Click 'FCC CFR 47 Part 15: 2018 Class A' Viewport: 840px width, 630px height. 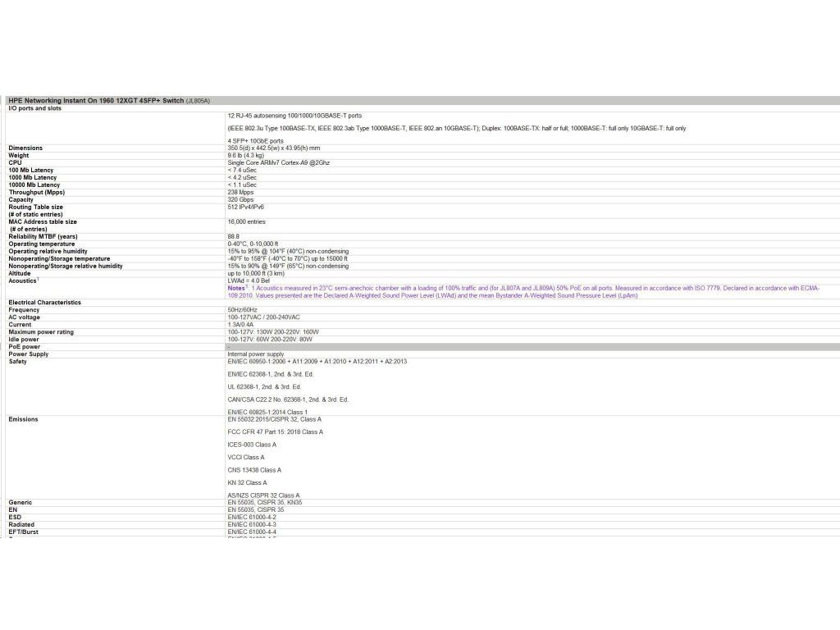coord(276,431)
